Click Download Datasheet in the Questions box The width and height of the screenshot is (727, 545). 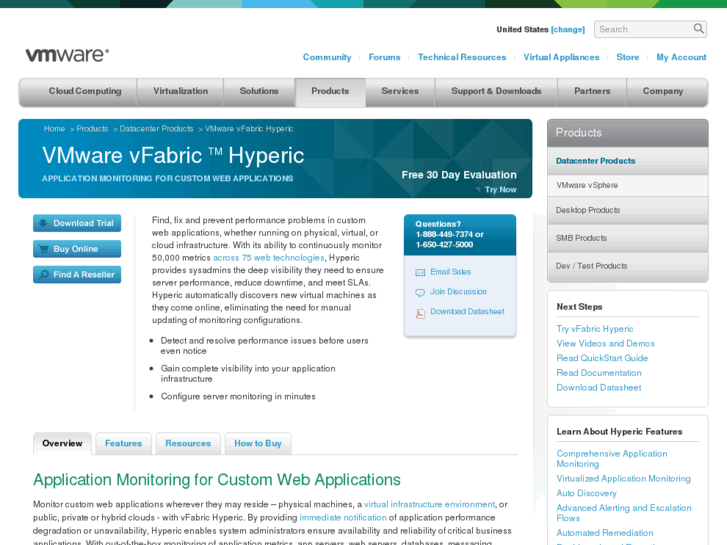pyautogui.click(x=467, y=311)
